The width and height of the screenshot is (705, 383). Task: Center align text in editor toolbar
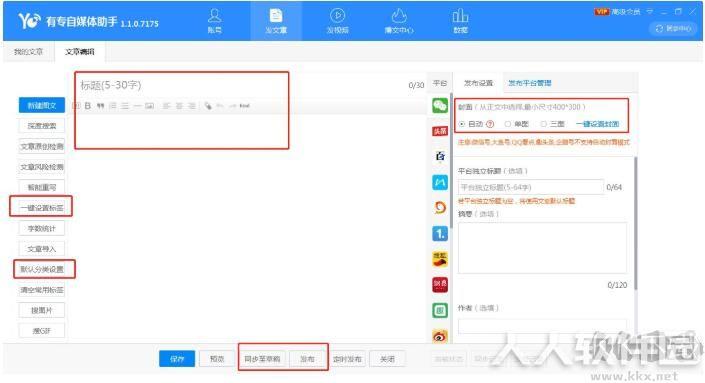(x=179, y=106)
